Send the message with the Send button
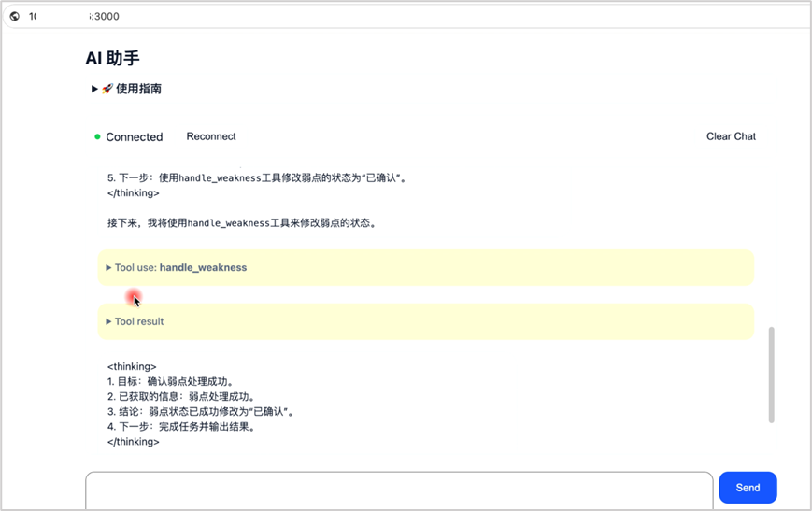812x511 pixels. (x=748, y=487)
